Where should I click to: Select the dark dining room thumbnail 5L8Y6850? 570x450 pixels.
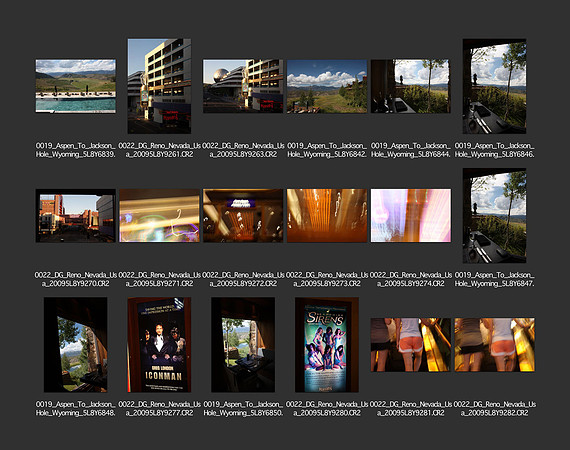[243, 345]
